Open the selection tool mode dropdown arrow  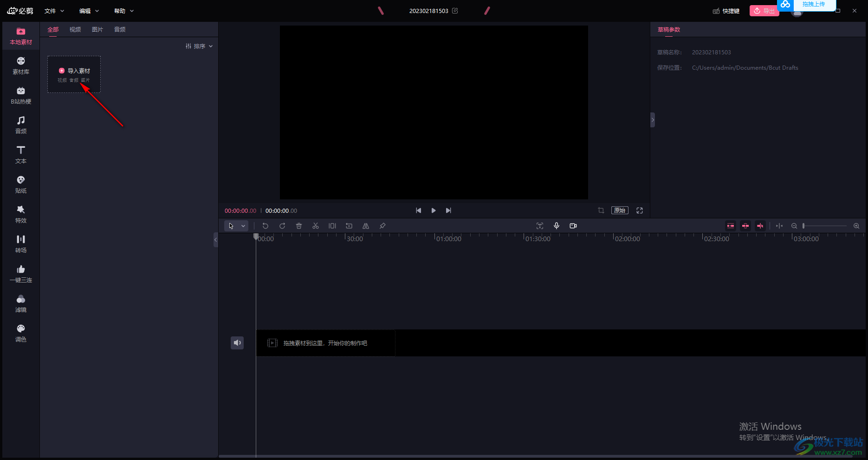(243, 226)
